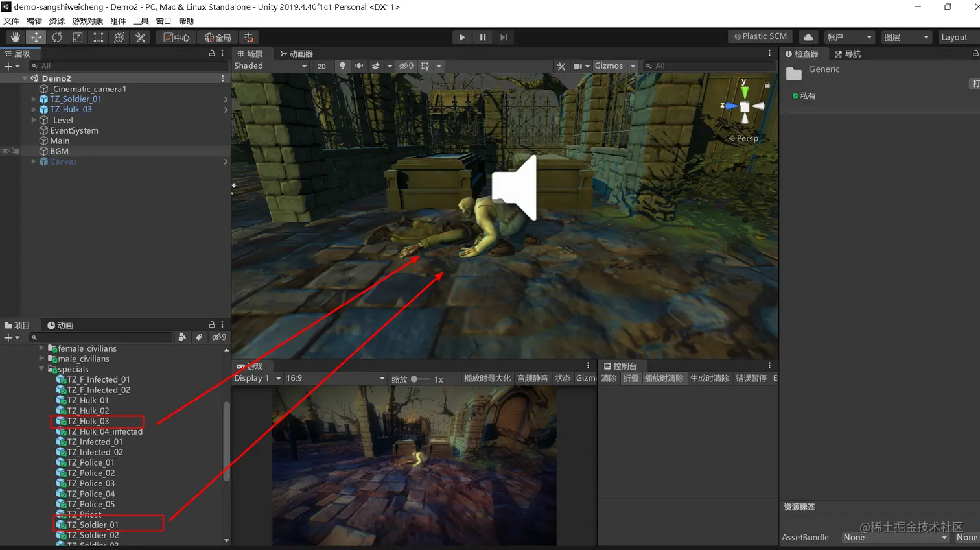The height and width of the screenshot is (550, 980).
Task: Switch to the 动画器 tab
Action: [x=296, y=54]
